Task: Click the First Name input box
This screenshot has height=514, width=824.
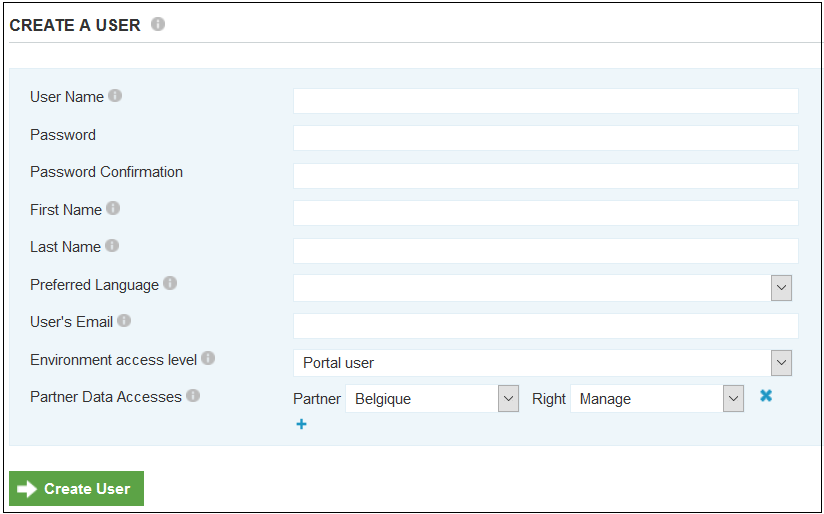Action: tap(545, 213)
